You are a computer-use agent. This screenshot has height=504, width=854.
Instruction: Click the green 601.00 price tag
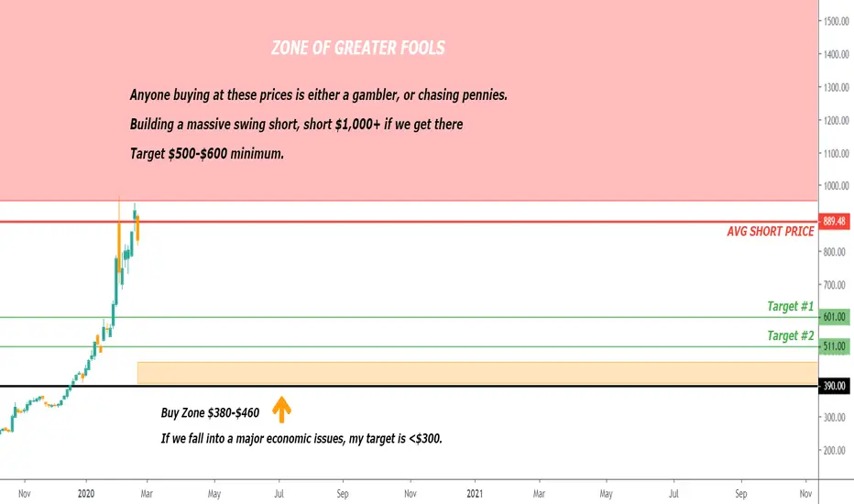tap(834, 317)
